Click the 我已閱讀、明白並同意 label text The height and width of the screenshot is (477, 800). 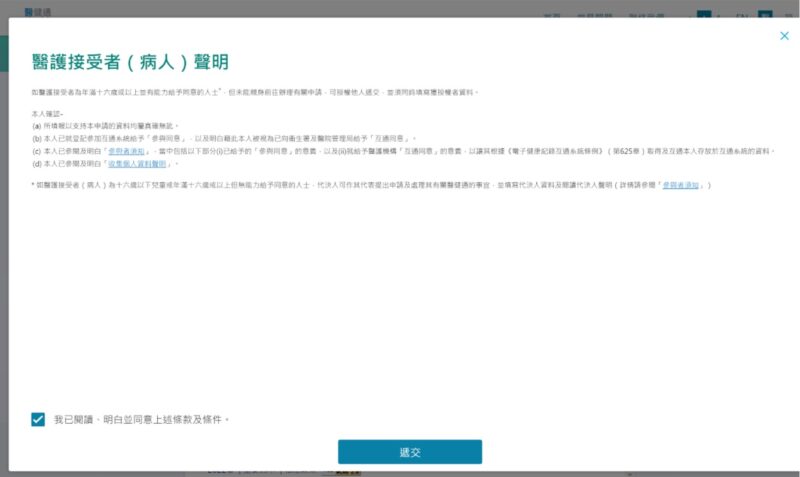[141, 420]
